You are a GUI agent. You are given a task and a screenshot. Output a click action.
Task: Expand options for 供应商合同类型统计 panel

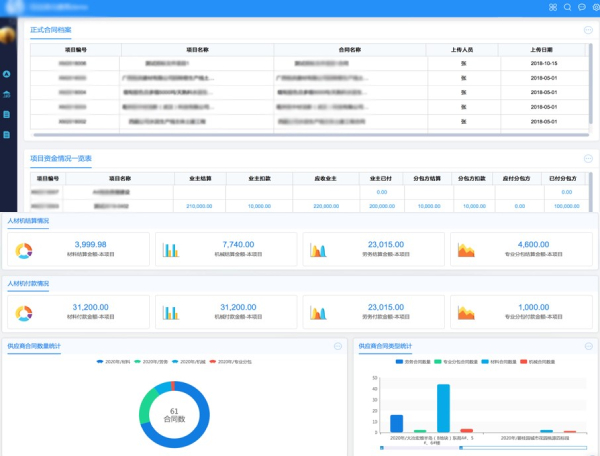(x=588, y=347)
